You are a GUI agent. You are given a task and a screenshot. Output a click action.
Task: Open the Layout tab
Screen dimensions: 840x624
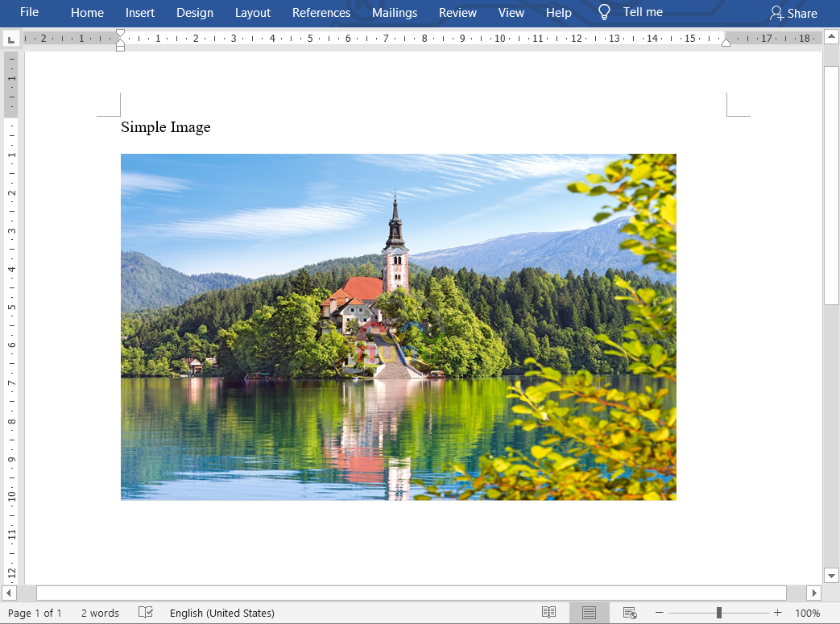point(252,13)
